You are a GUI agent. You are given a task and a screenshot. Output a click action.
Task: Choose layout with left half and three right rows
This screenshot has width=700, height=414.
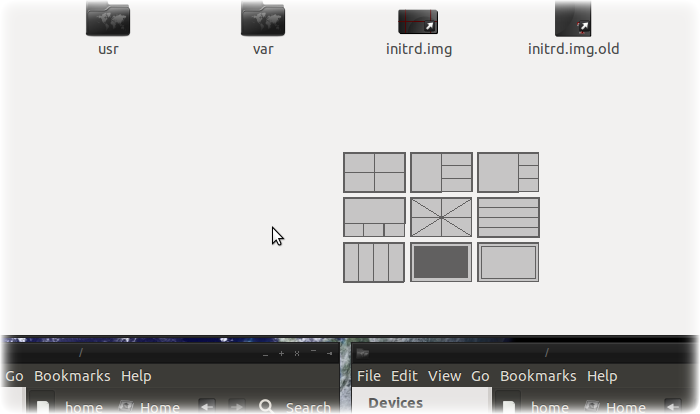[441, 172]
